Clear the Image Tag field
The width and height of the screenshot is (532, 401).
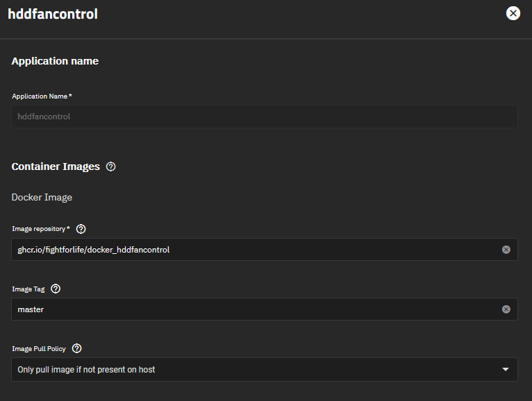coord(506,309)
